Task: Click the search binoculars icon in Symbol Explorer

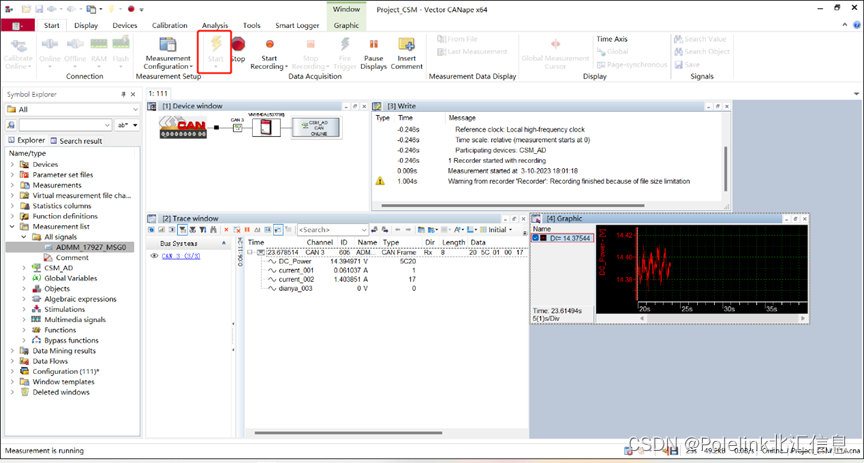Action: [11, 125]
